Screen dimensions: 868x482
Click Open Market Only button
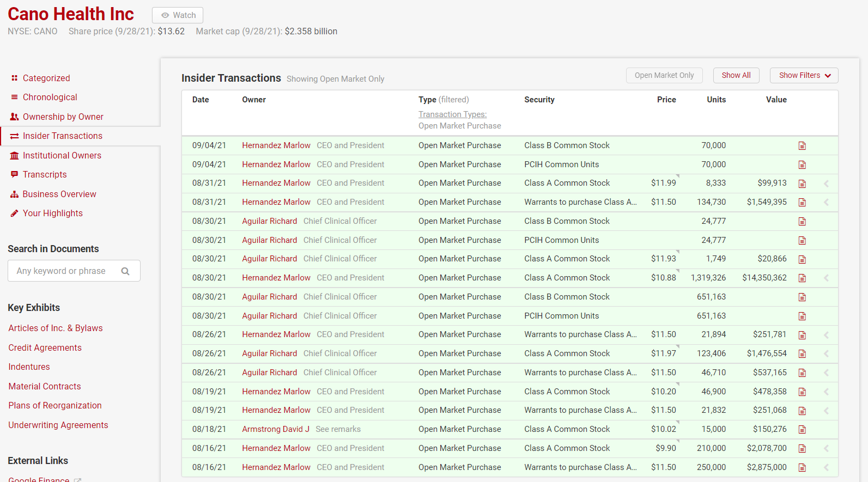664,75
